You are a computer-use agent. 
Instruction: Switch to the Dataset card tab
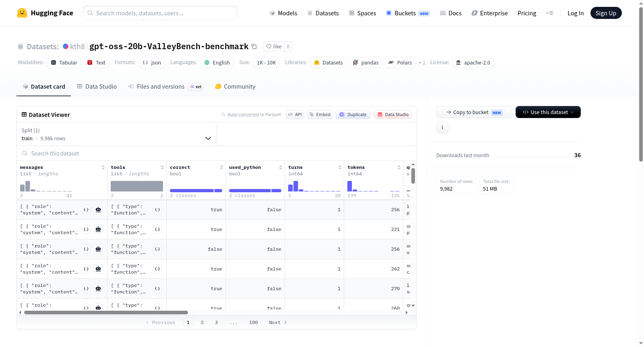(43, 86)
